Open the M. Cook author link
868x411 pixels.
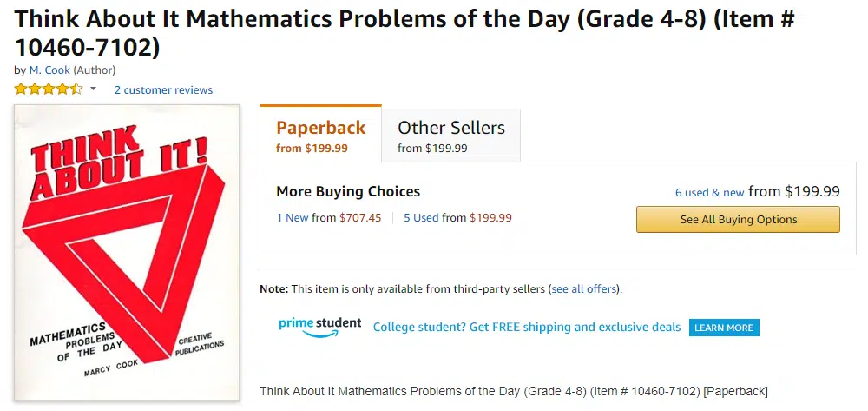coord(49,70)
